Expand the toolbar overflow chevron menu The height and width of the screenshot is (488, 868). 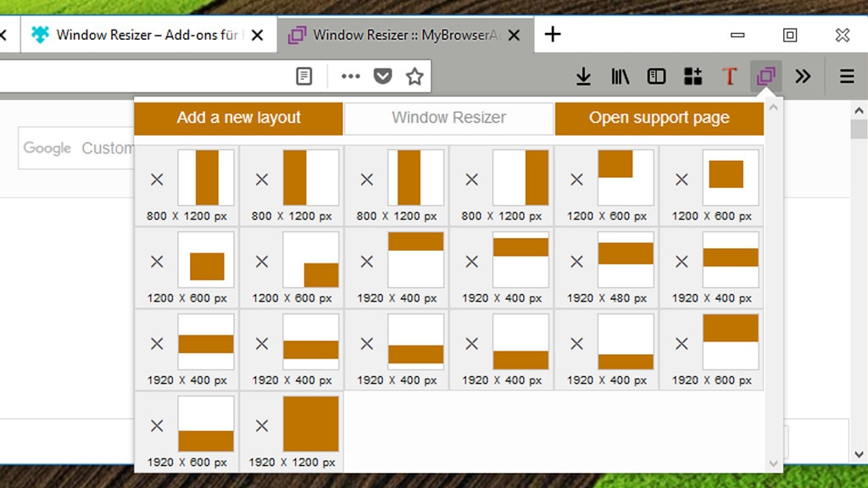(803, 76)
